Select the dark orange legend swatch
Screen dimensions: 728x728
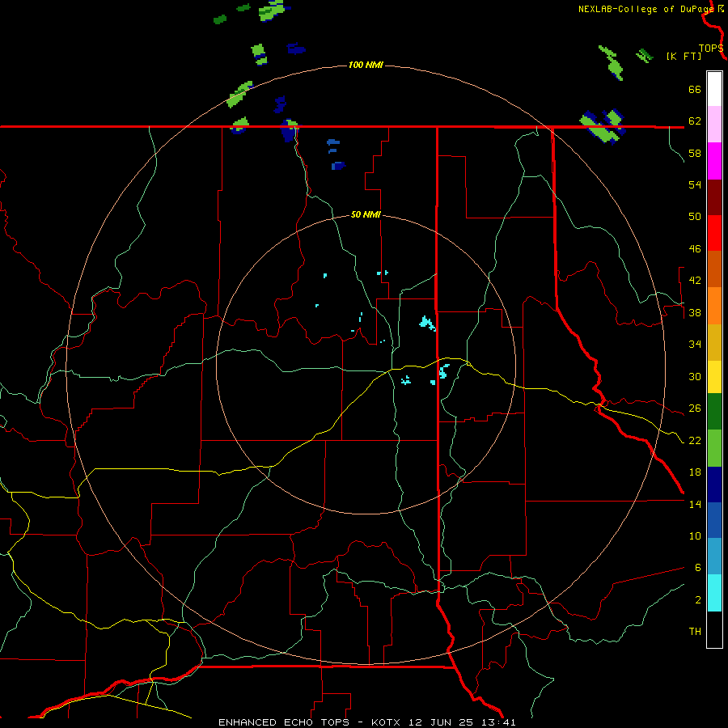click(714, 269)
